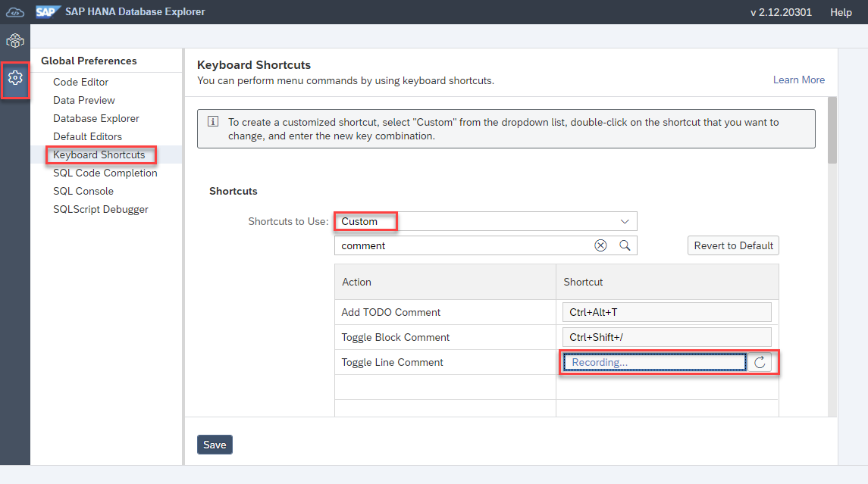868x484 pixels.
Task: Click the SAP logo
Action: (x=48, y=11)
